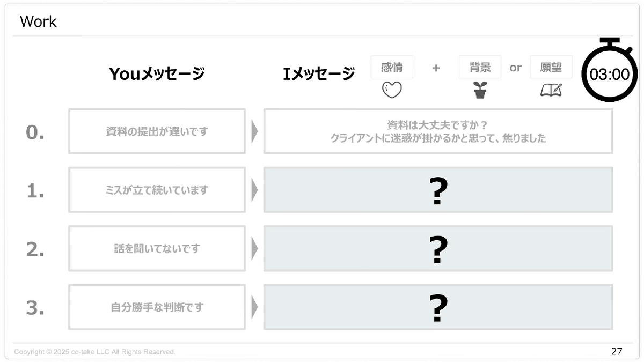Click the heart icon under 感情
The height and width of the screenshot is (362, 644).
tap(392, 90)
